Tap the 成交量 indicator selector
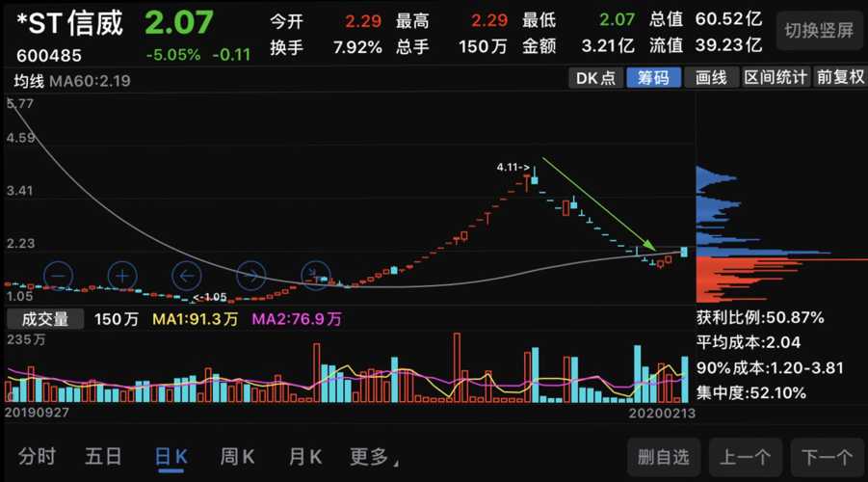 point(45,319)
